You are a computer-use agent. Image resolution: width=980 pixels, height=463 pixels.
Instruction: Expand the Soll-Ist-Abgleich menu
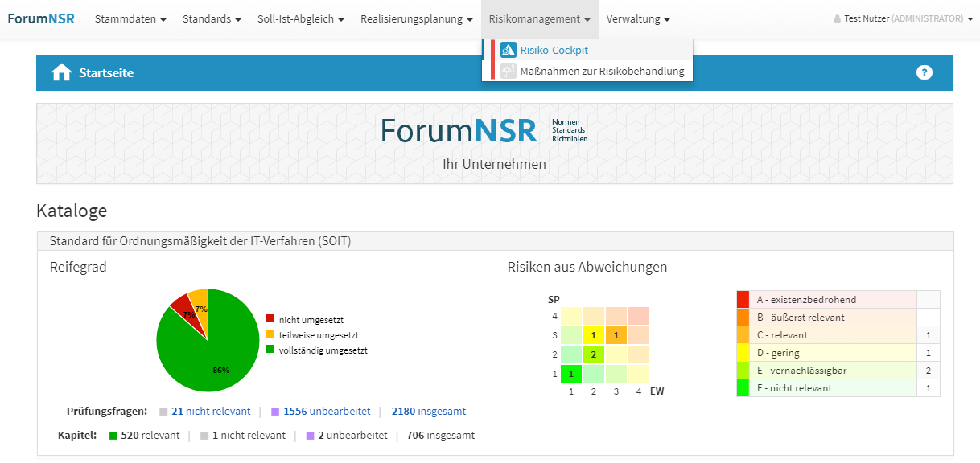point(301,18)
